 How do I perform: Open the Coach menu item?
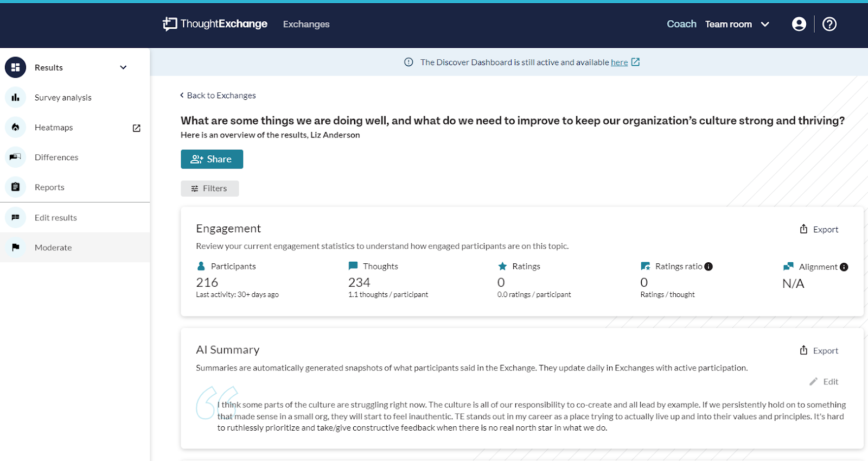pyautogui.click(x=681, y=24)
